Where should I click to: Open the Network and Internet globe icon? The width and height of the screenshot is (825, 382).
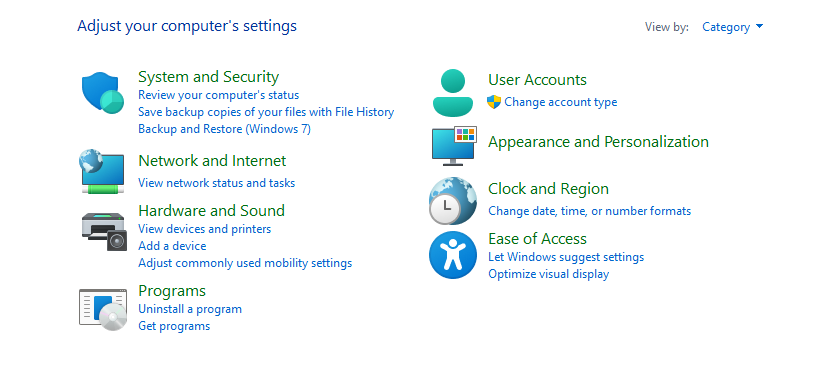point(103,172)
